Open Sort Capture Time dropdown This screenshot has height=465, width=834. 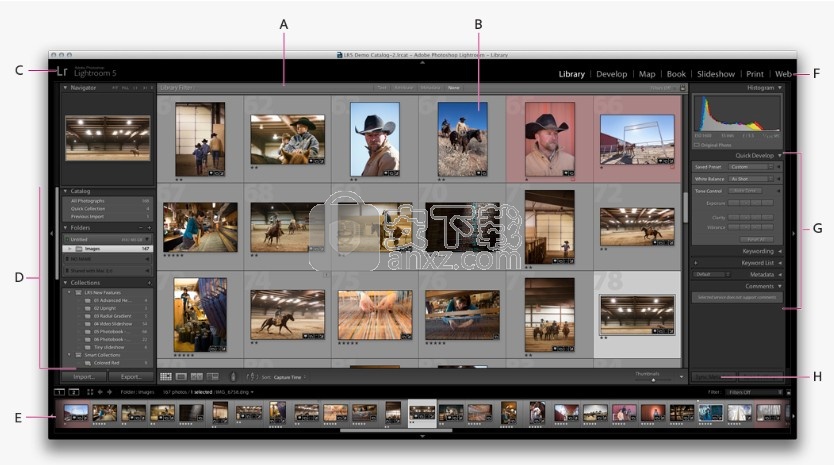pyautogui.click(x=290, y=377)
